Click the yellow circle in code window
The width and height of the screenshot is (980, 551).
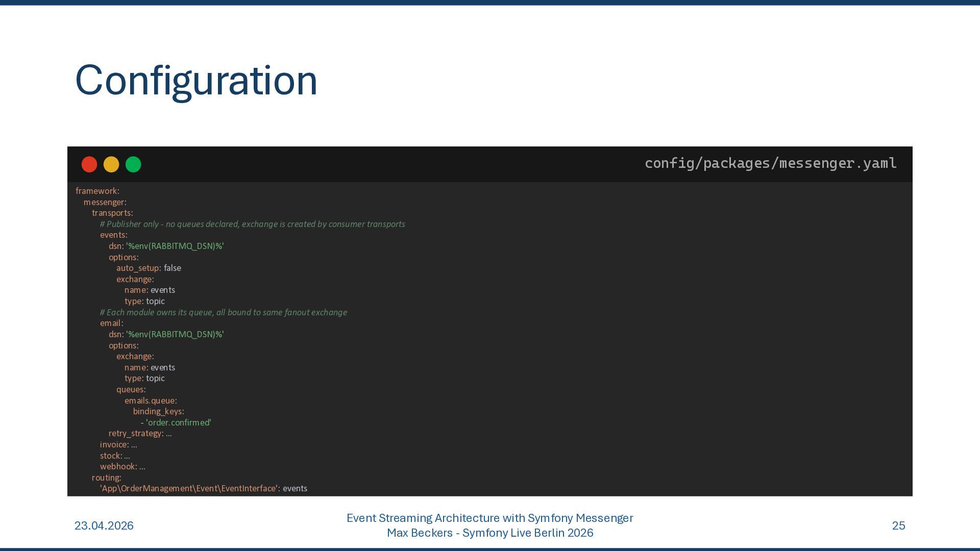point(111,164)
